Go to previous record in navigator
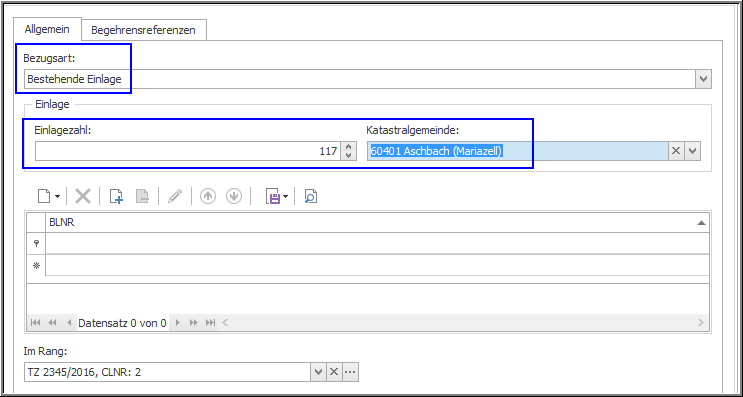The height and width of the screenshot is (397, 743). (x=69, y=323)
